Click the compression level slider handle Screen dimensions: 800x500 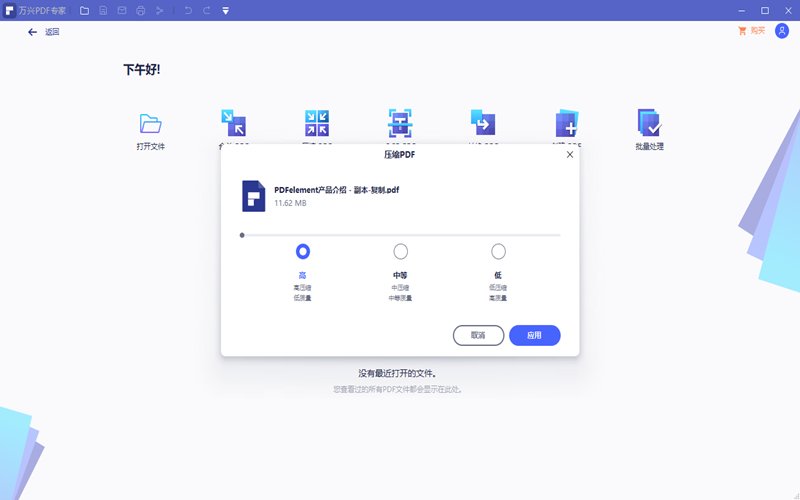point(242,235)
